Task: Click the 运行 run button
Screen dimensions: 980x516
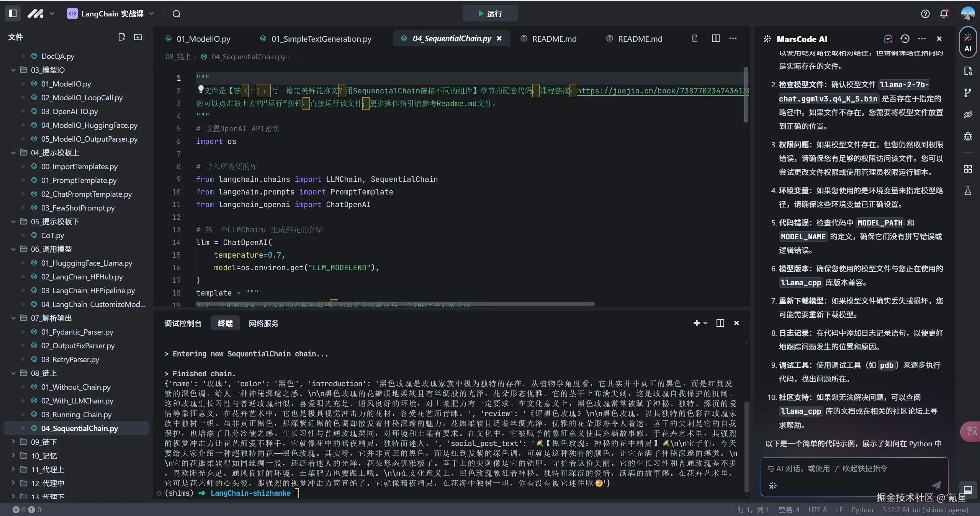Action: [x=490, y=14]
